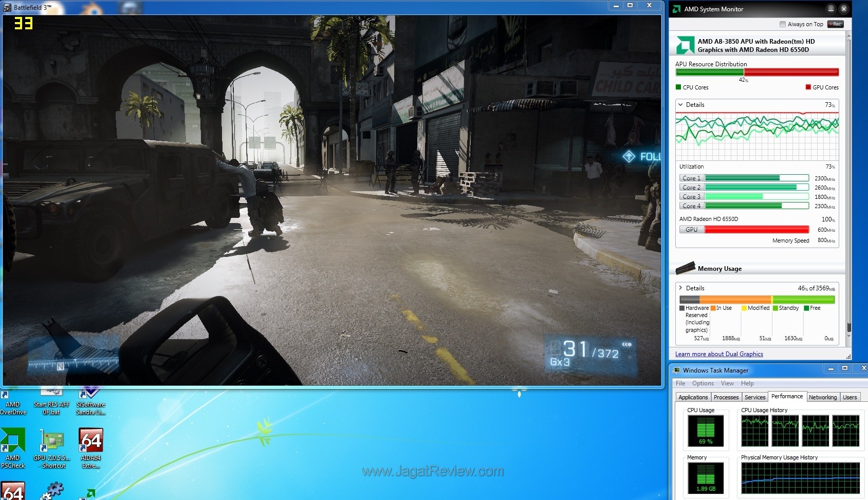Click the AMD logo in the System Monitor title bar

click(677, 9)
